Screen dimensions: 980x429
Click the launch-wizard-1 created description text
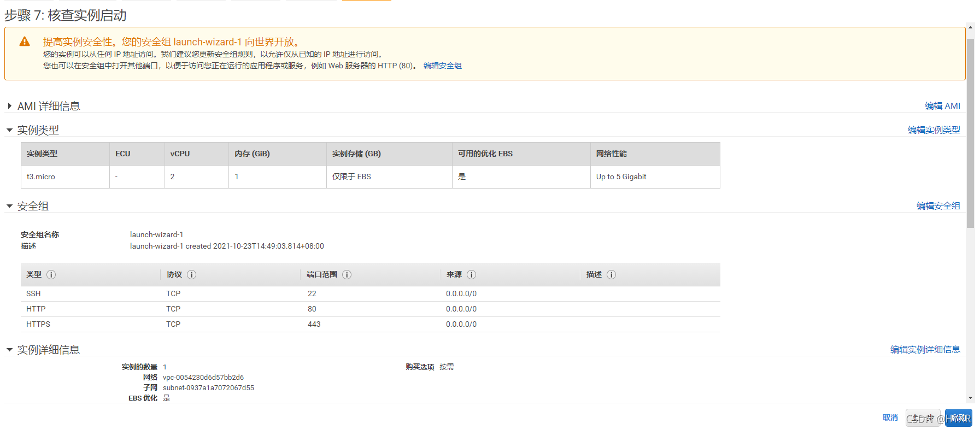[x=227, y=246]
